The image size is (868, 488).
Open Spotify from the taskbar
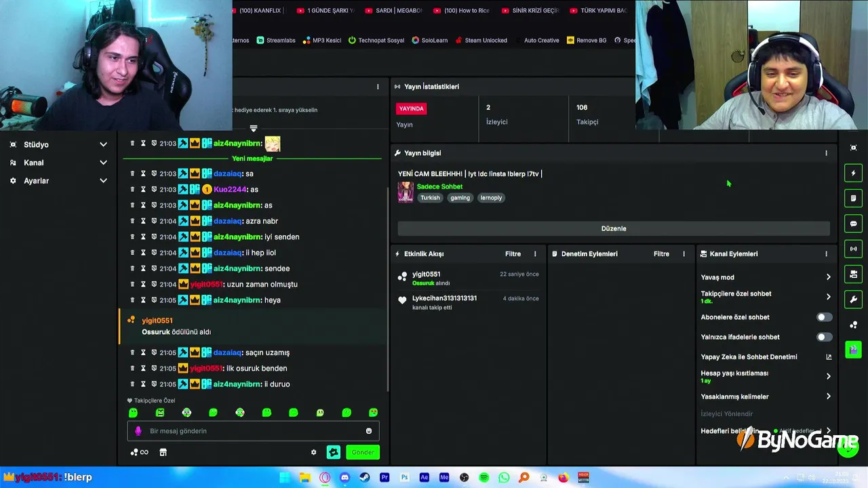coord(484,478)
